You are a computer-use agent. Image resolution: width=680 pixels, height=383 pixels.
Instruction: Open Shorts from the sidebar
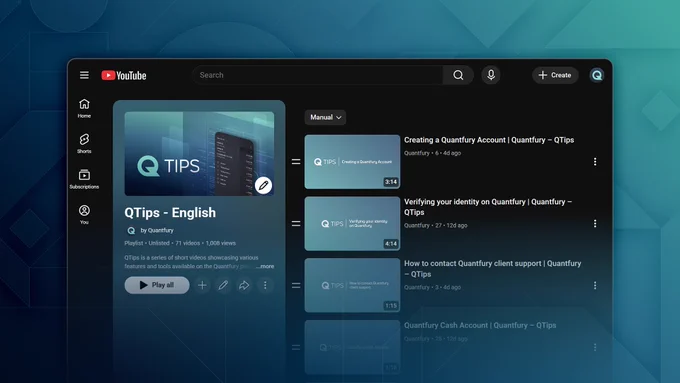click(84, 144)
